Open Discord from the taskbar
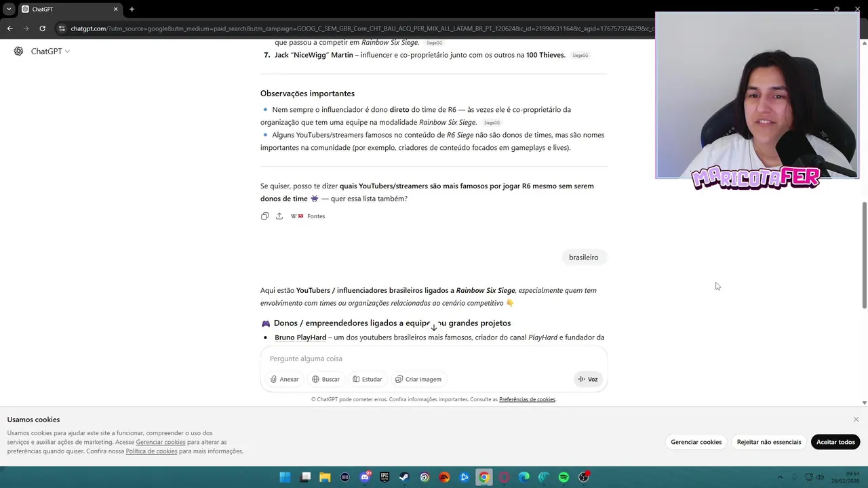This screenshot has width=868, height=488. click(x=366, y=477)
